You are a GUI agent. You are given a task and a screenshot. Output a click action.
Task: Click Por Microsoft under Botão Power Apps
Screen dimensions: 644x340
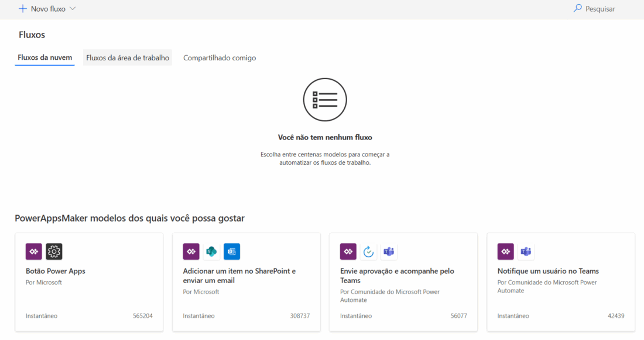pos(43,283)
